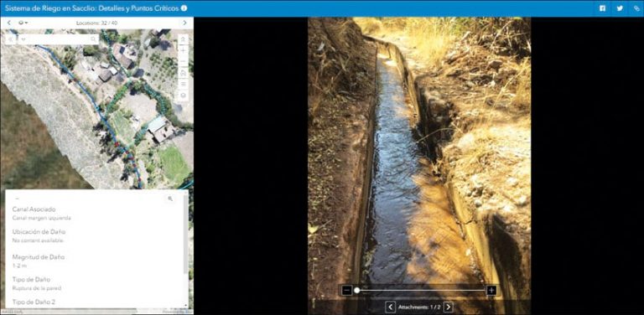The height and width of the screenshot is (315, 644).
Task: Click the popup scroll down arrow
Action: coord(186,306)
